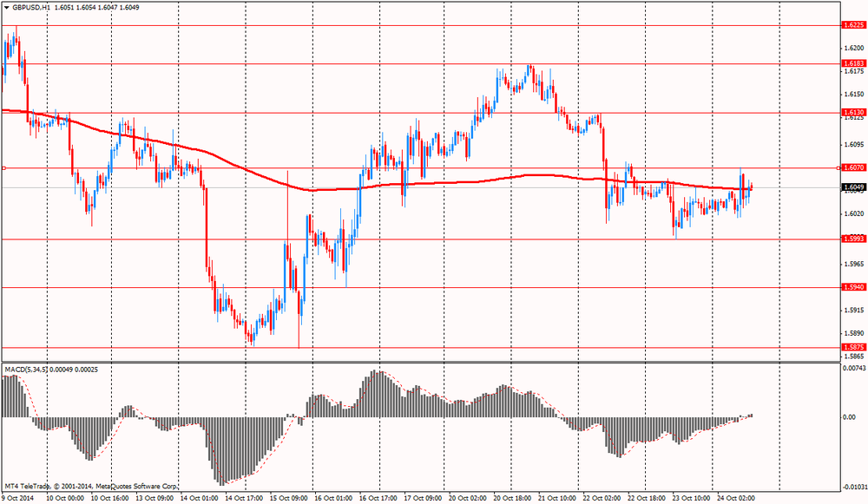The height and width of the screenshot is (504, 868).
Task: Click the 16 Oct 01:00 time label
Action: [333, 499]
